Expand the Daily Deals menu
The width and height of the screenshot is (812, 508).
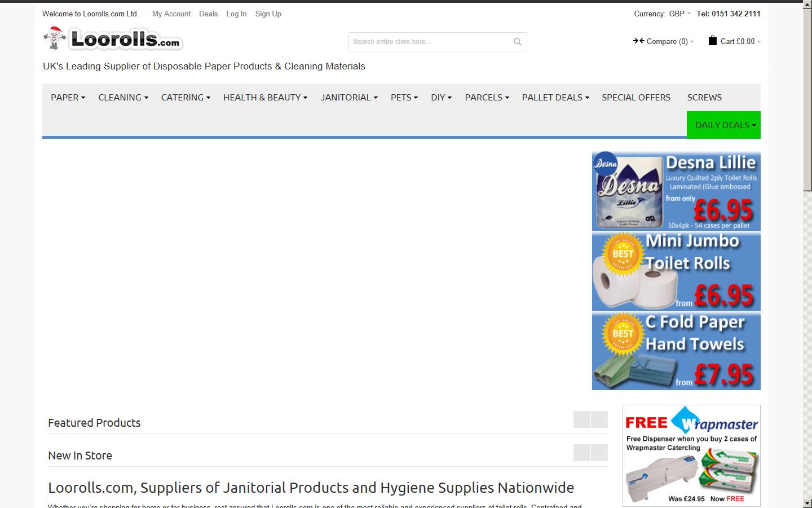[x=723, y=125]
